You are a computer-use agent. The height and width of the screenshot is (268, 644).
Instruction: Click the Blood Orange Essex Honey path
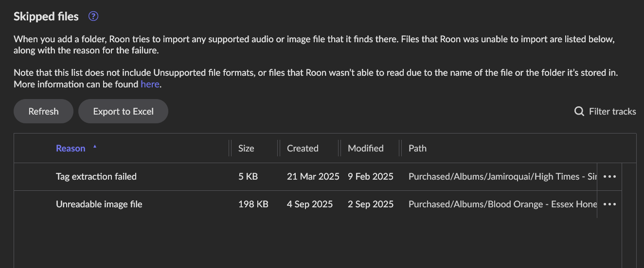[x=502, y=204]
